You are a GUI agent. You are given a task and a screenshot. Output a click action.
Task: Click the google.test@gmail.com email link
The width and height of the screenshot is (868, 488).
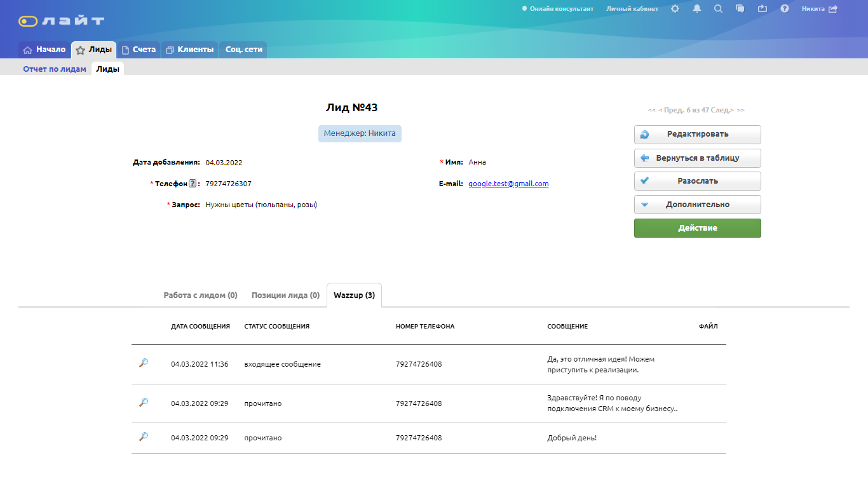click(x=508, y=184)
